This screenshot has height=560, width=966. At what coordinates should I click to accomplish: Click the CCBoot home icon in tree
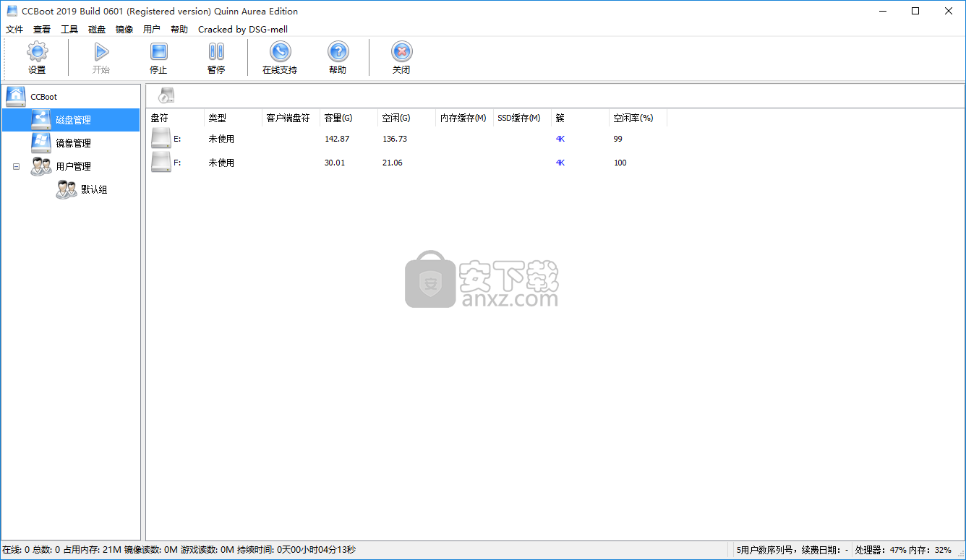(16, 96)
